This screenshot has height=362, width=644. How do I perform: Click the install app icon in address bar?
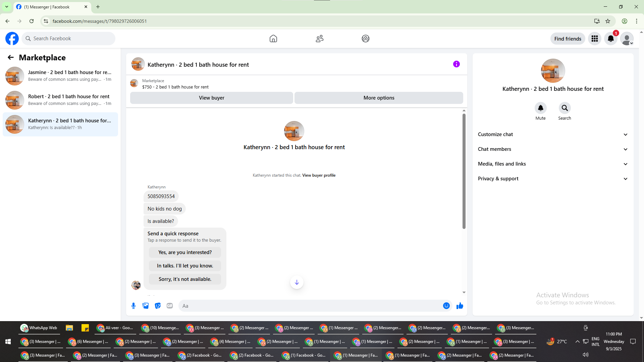coord(597,21)
